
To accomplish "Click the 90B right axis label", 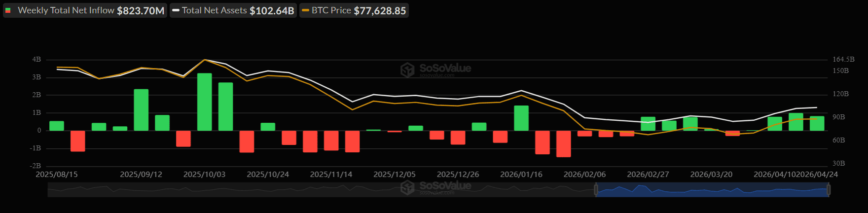I will tap(839, 117).
